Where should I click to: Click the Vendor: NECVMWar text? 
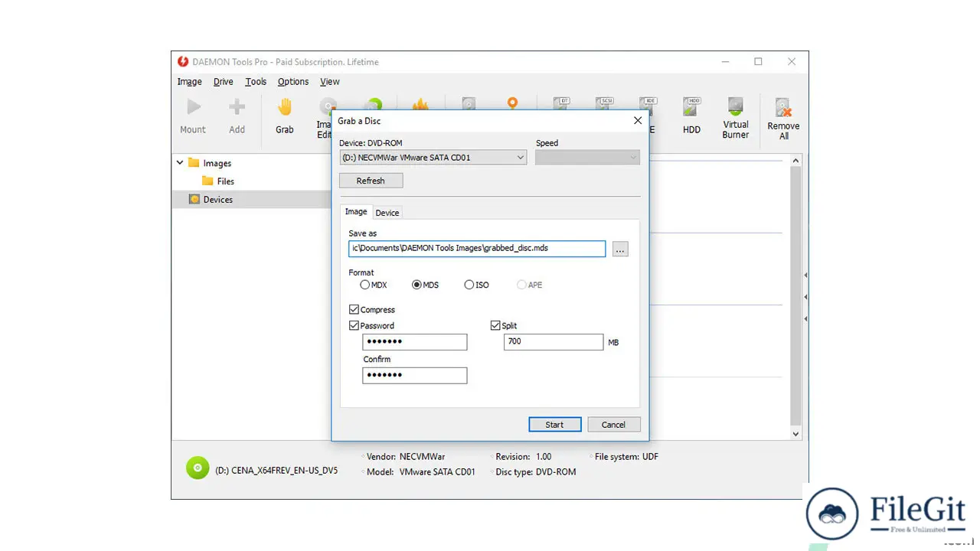[406, 457]
